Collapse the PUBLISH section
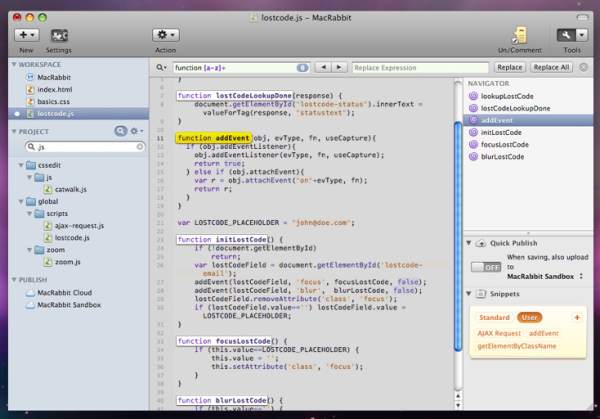This screenshot has width=600, height=419. tap(14, 280)
